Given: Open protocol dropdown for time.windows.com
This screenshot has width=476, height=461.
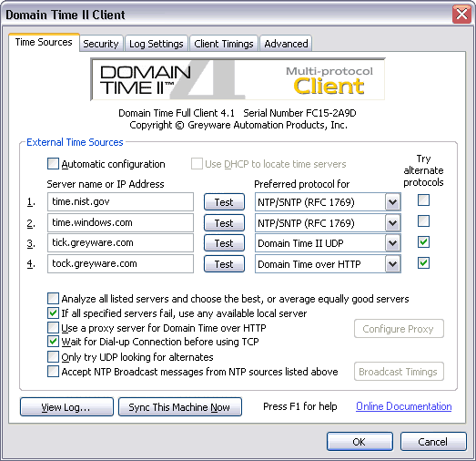Looking at the screenshot, I should (x=393, y=222).
